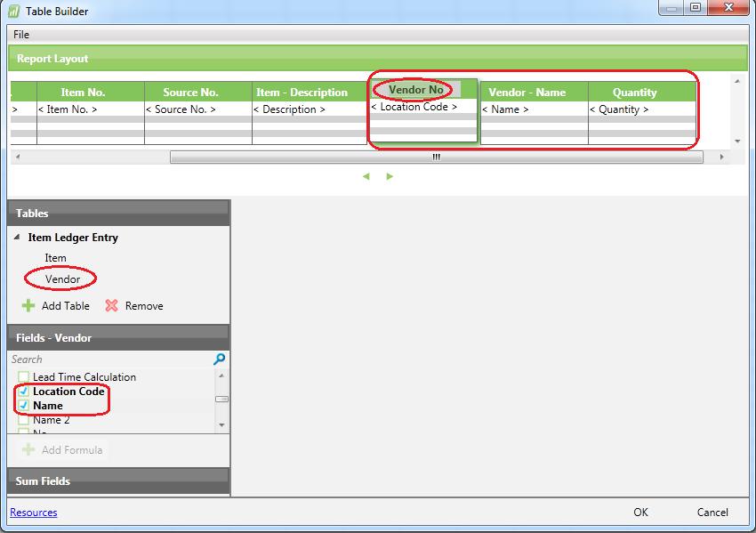Click the layout vertical scroll up arrow
This screenshot has width=756, height=533.
(737, 81)
